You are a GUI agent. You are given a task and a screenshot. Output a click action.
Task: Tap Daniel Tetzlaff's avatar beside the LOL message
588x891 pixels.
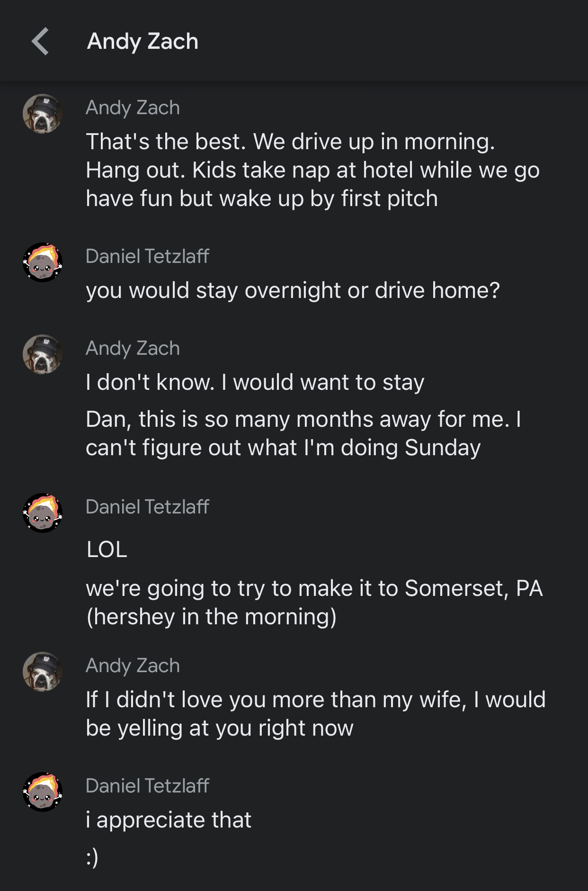(43, 513)
